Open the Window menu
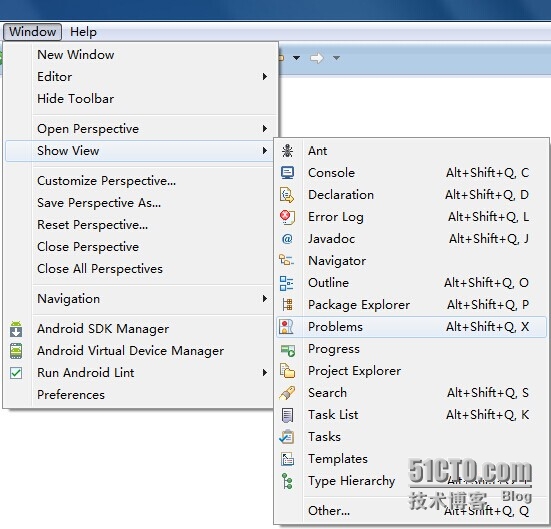The image size is (551, 529). click(32, 32)
